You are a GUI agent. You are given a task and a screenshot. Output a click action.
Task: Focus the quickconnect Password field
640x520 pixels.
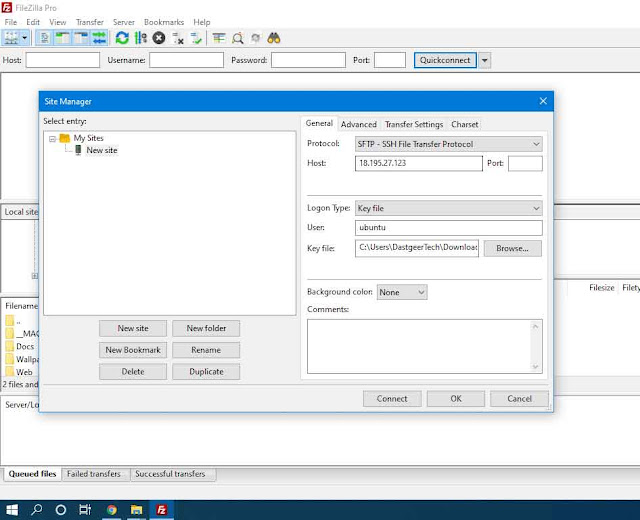click(x=308, y=60)
